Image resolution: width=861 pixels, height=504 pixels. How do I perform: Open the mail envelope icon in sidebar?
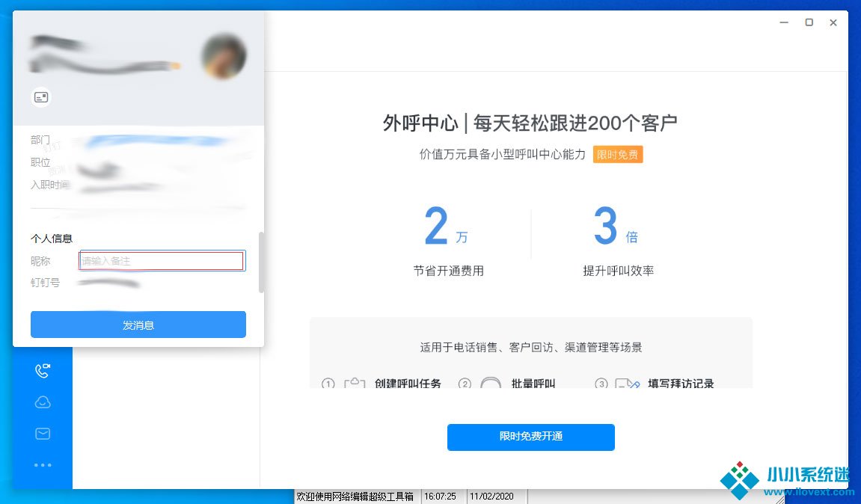point(43,434)
